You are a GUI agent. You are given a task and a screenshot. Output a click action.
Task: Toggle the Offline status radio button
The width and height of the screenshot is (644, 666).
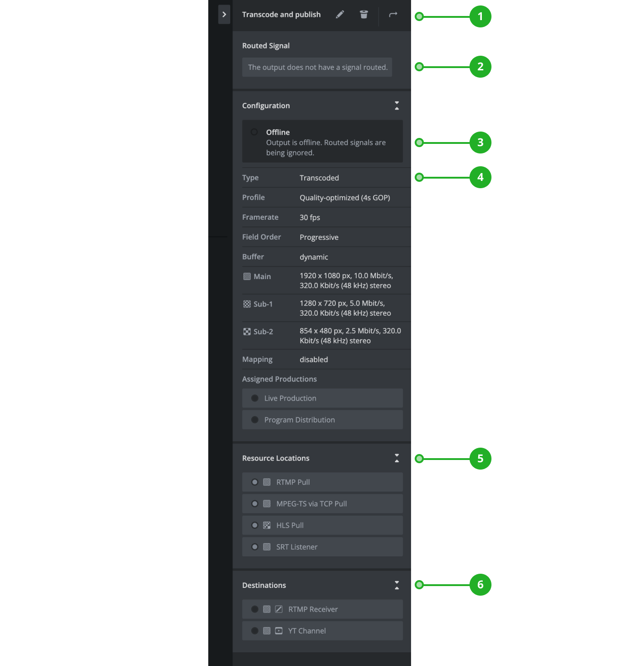(x=254, y=132)
